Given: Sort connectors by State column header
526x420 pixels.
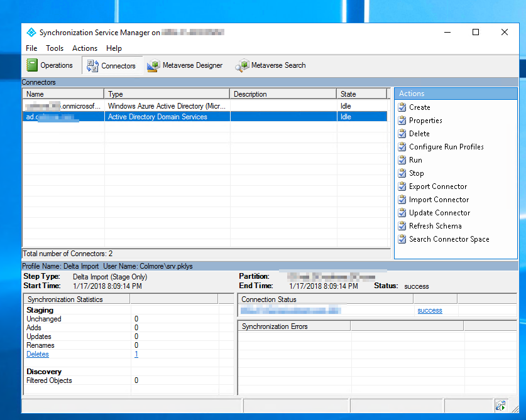Looking at the screenshot, I should pyautogui.click(x=361, y=94).
